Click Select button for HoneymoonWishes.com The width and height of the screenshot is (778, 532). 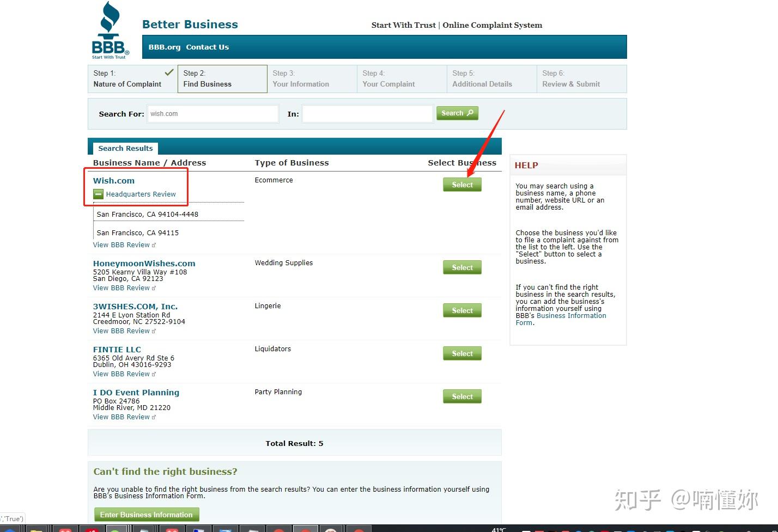coord(462,268)
